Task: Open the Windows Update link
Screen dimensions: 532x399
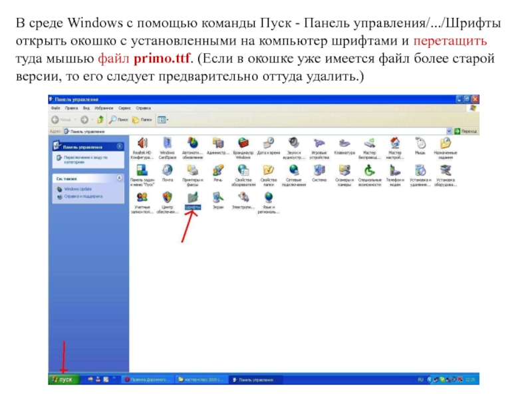Action: (x=78, y=189)
